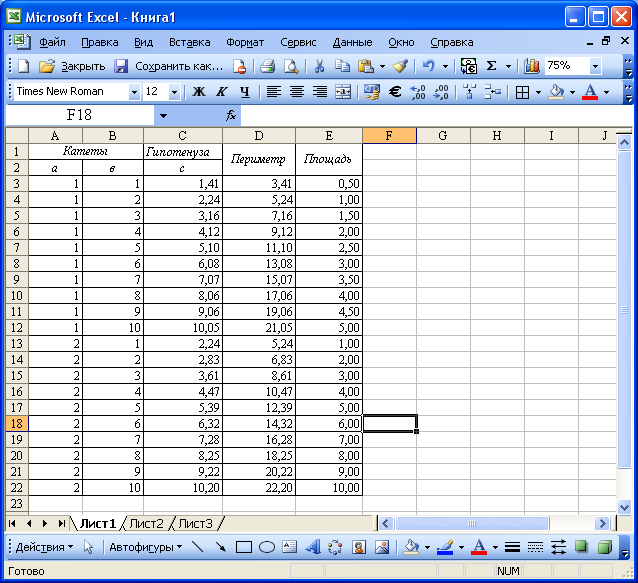Open the Вставка menu

point(190,42)
